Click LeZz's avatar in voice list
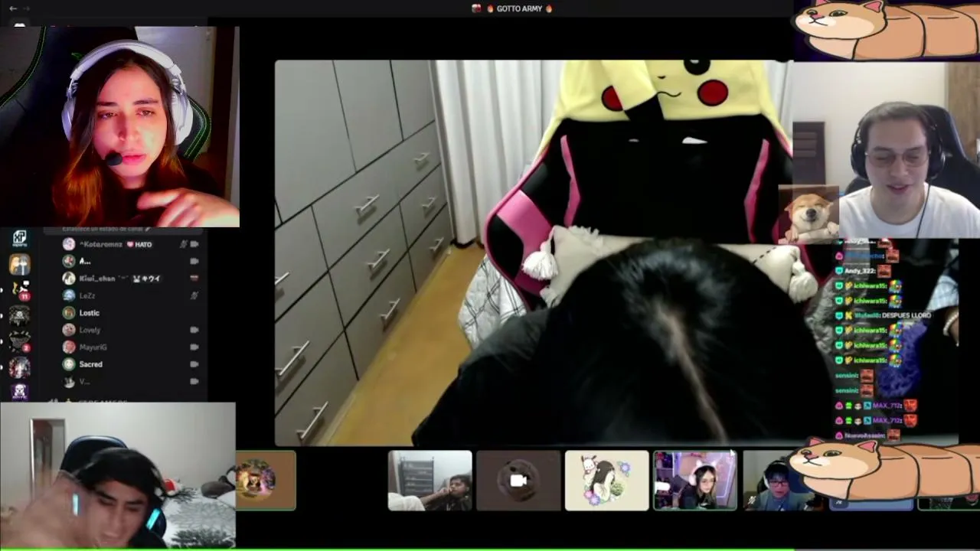980x551 pixels. (x=69, y=295)
